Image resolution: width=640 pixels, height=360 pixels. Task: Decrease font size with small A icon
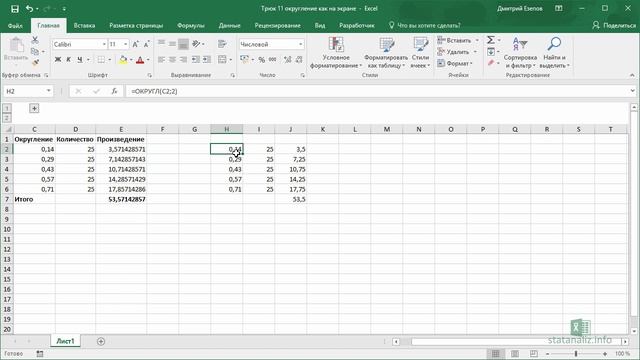tap(147, 44)
